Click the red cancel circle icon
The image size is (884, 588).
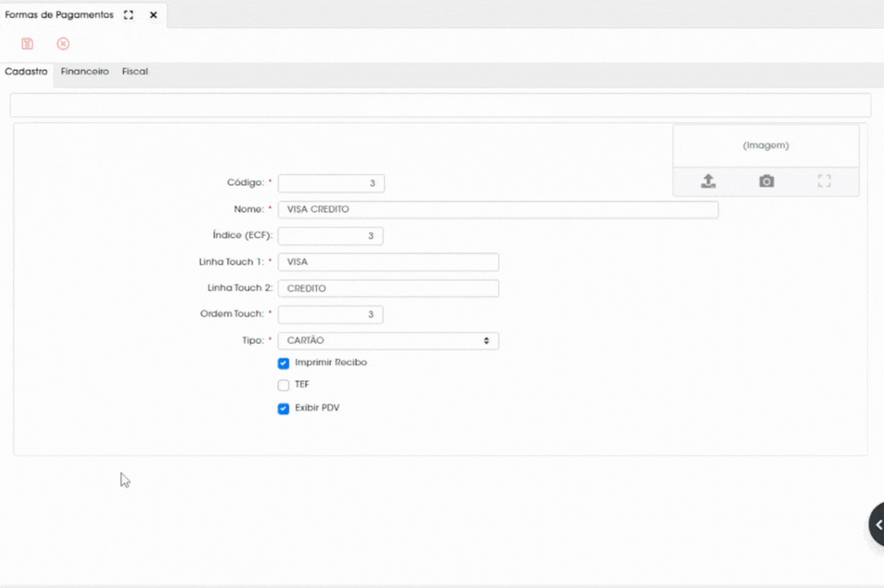[63, 44]
